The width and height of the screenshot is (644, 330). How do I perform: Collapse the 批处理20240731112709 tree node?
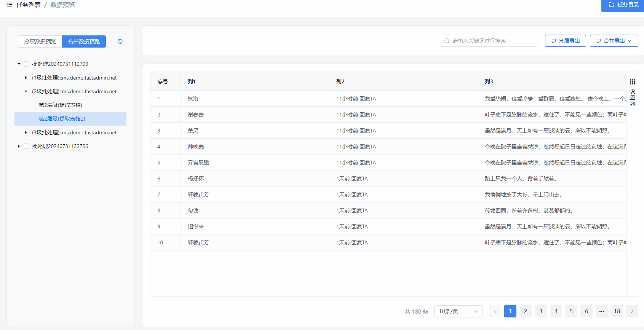pos(19,64)
